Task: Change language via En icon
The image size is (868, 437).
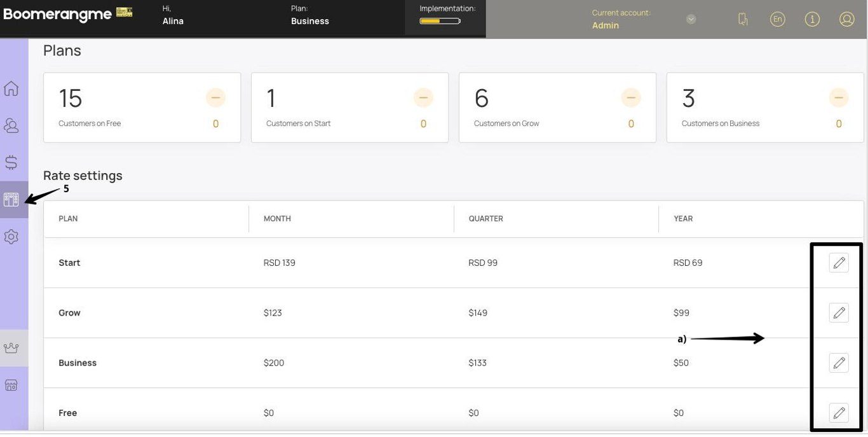Action: pyautogui.click(x=777, y=19)
